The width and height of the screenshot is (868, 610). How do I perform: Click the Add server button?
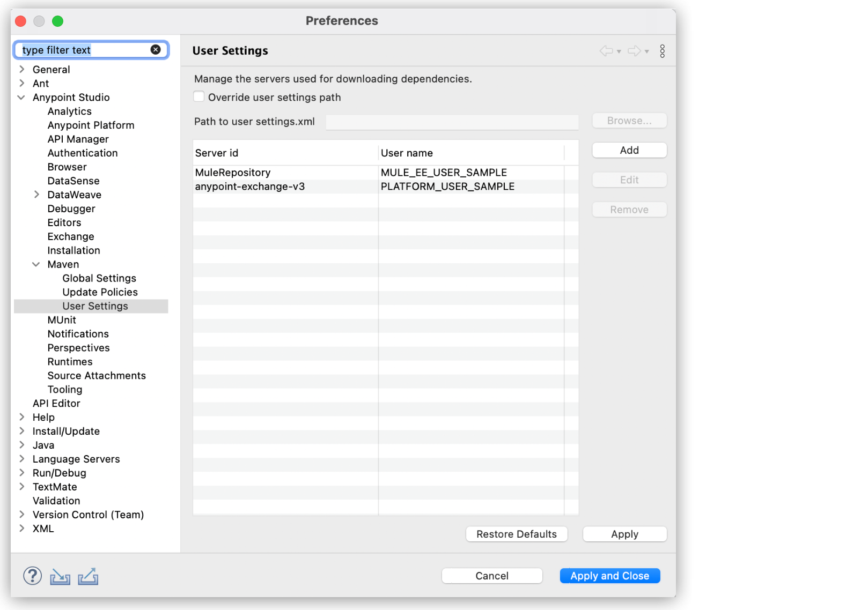(629, 150)
